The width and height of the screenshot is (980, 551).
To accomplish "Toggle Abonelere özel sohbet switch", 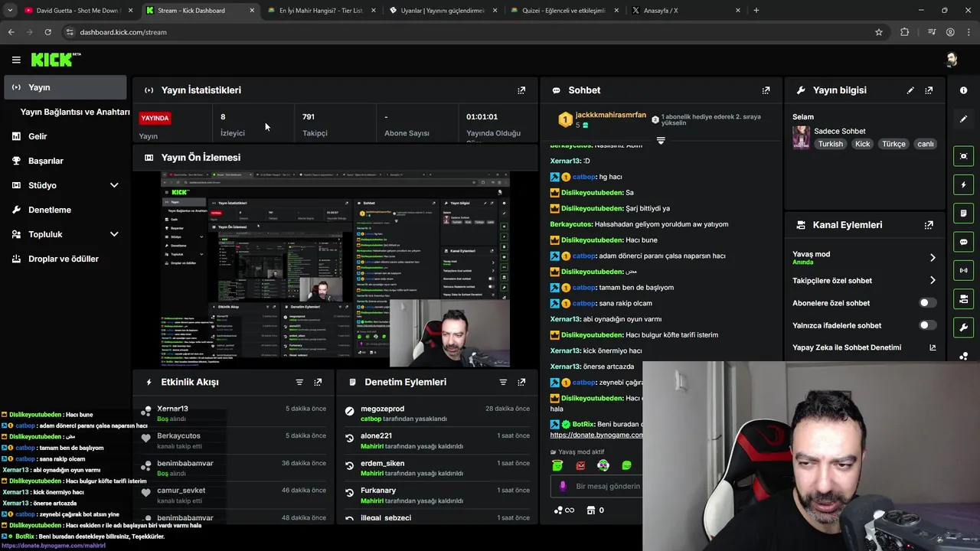I will 927,303.
